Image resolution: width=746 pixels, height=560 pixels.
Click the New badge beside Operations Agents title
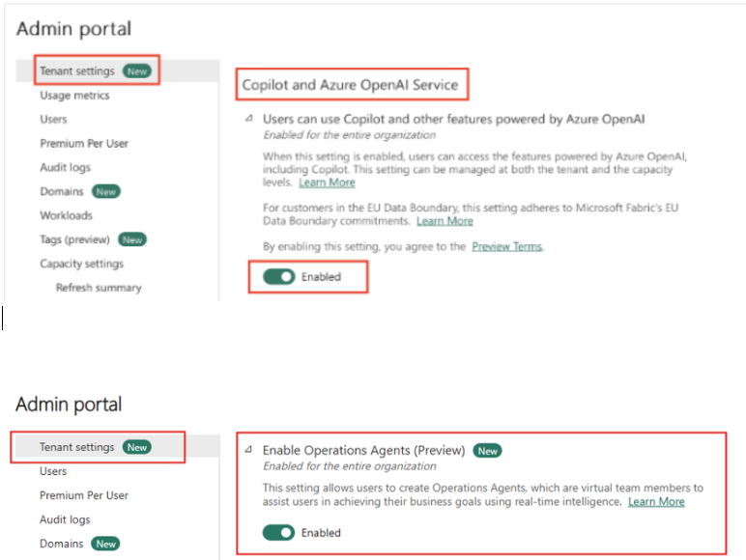tap(487, 451)
